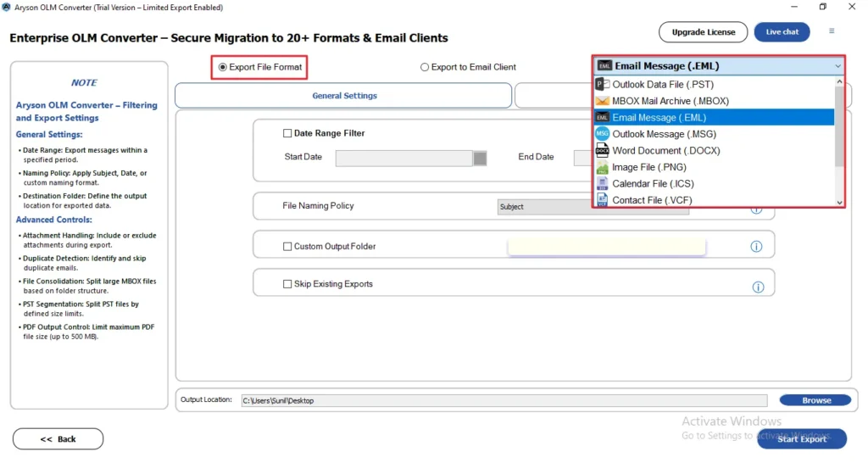Click the Custom Output Folder path field

click(607, 247)
